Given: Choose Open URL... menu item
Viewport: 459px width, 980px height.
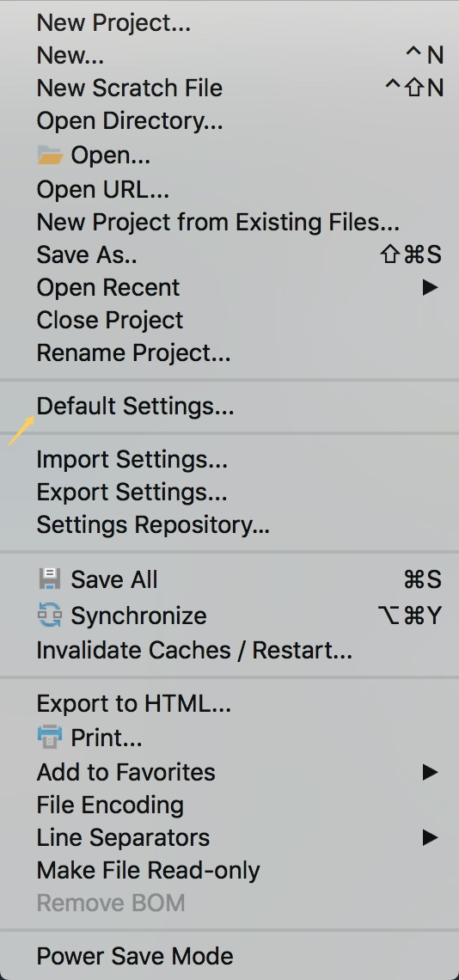Looking at the screenshot, I should click(x=229, y=189).
